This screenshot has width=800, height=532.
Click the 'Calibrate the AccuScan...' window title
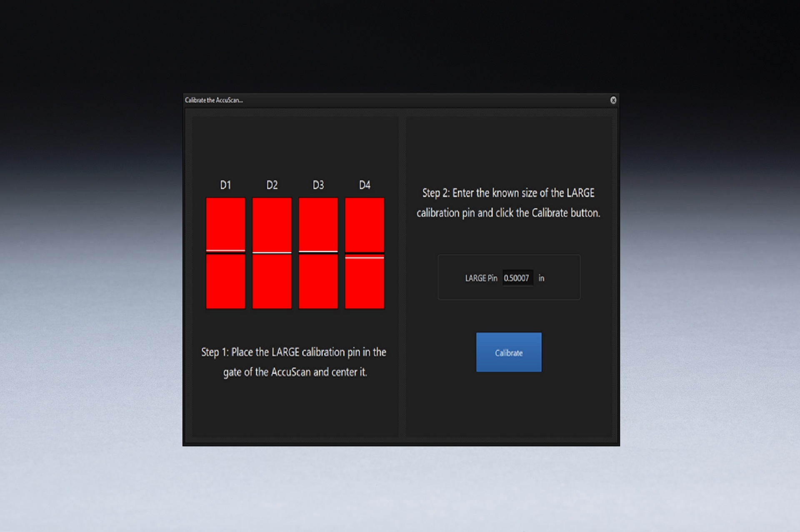point(214,100)
